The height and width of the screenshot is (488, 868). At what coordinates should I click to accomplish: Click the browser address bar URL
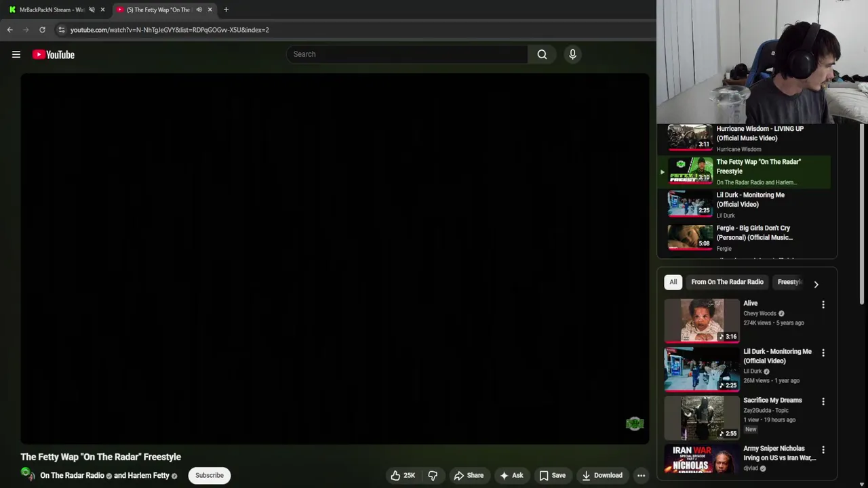click(x=170, y=30)
